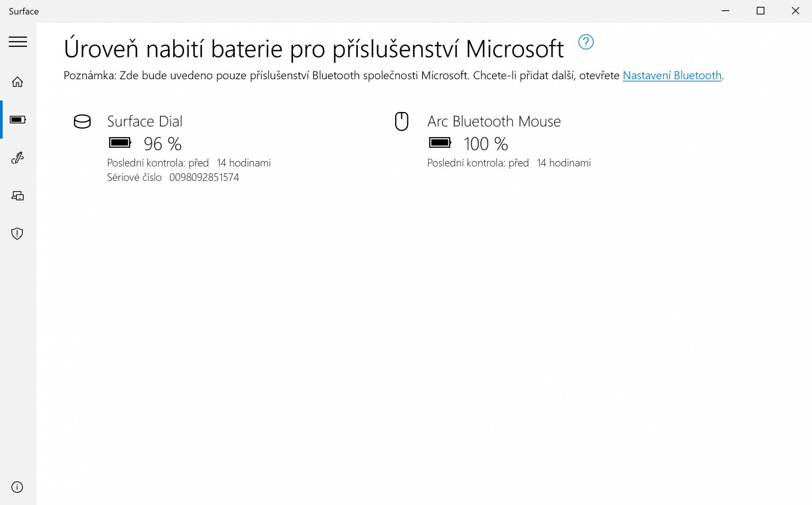Open the Nastavení Bluetooth link
This screenshot has width=812, height=505.
672,75
